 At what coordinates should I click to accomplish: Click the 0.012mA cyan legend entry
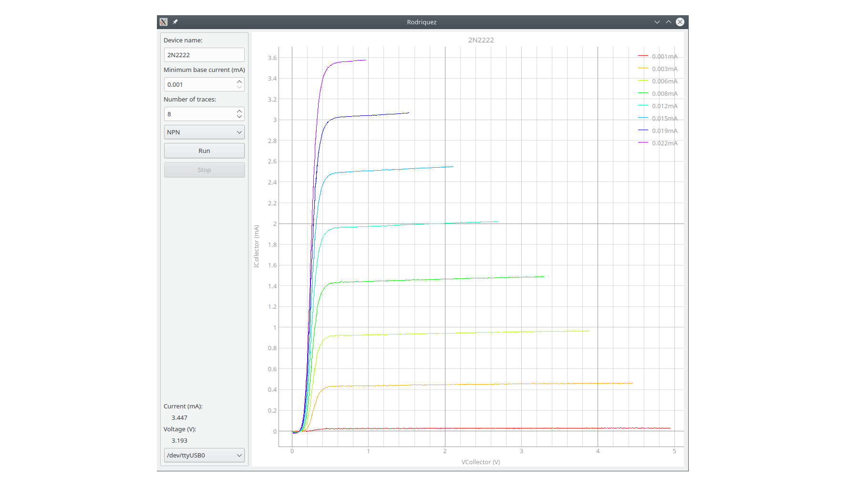664,106
